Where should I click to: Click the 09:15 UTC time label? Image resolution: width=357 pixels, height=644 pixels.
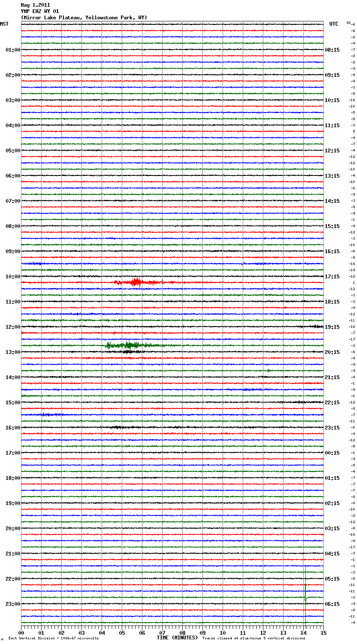(x=332, y=75)
